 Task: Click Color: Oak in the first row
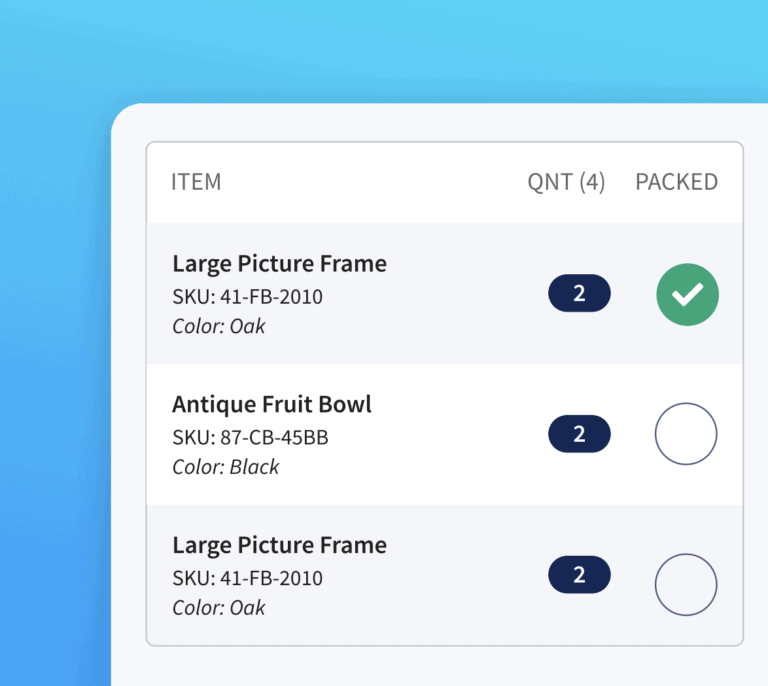pyautogui.click(x=219, y=326)
